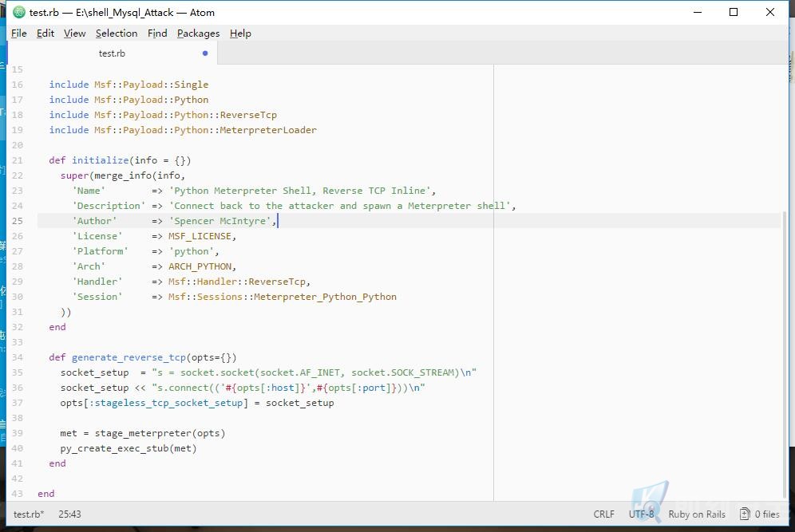Click cursor position 25:43 in status bar
Screen dimensions: 795x532
[69, 514]
